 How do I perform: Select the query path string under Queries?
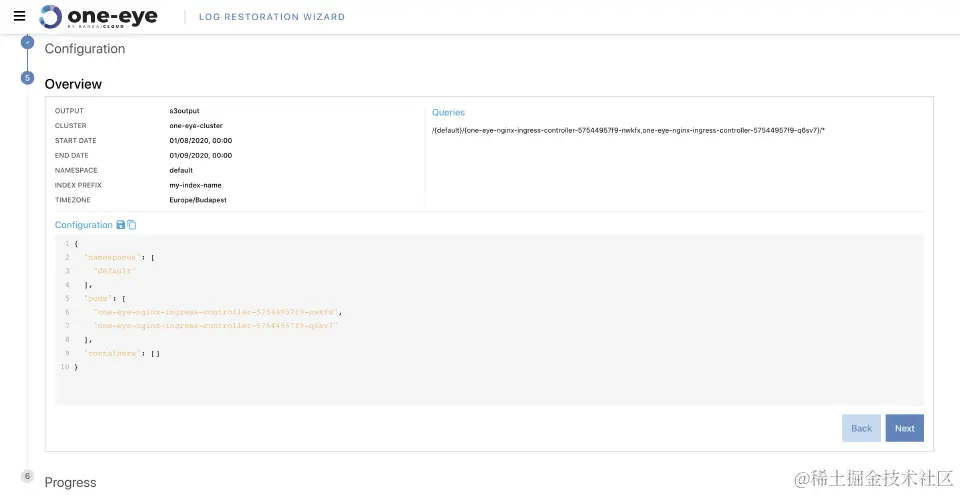tap(628, 130)
